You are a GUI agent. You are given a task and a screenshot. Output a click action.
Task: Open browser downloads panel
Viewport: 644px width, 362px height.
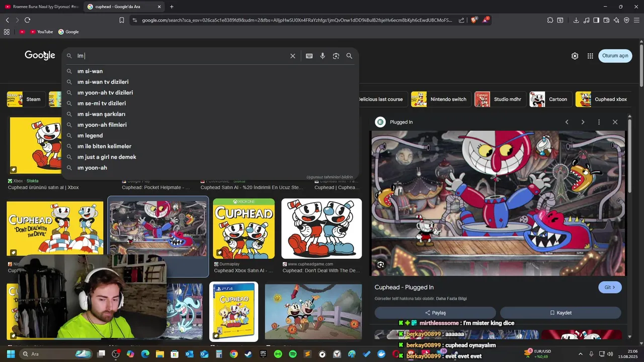point(576,20)
